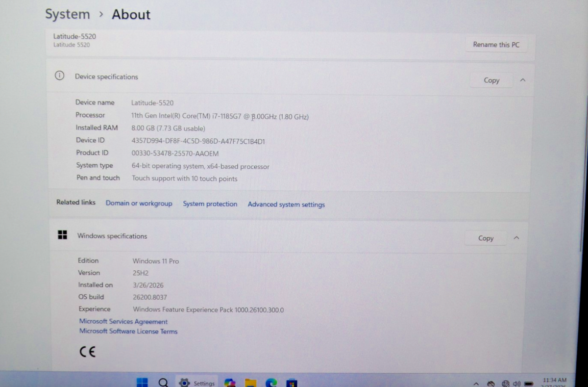Click the volume speaker tray icon

coord(517,383)
